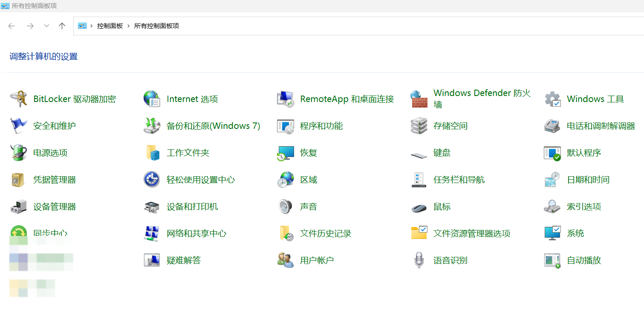This screenshot has height=323, width=644.
Task: Open the 文件历史记录 link
Action: (x=326, y=233)
